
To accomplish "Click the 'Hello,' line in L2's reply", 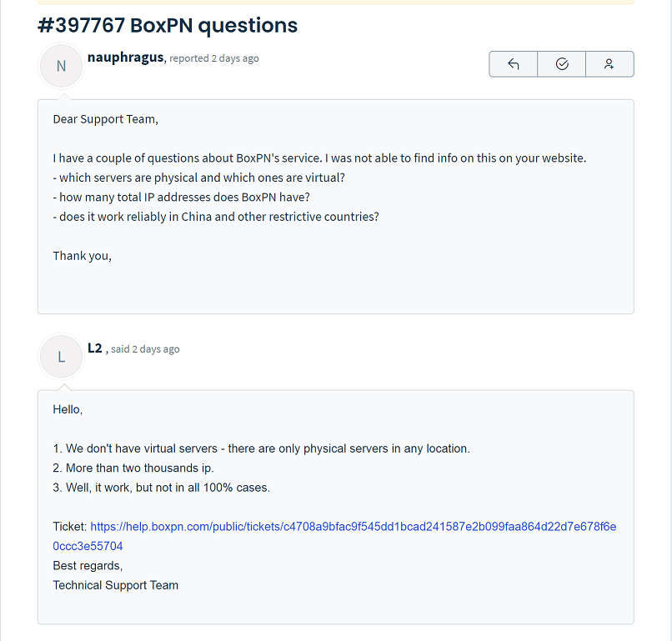I will [x=68, y=409].
